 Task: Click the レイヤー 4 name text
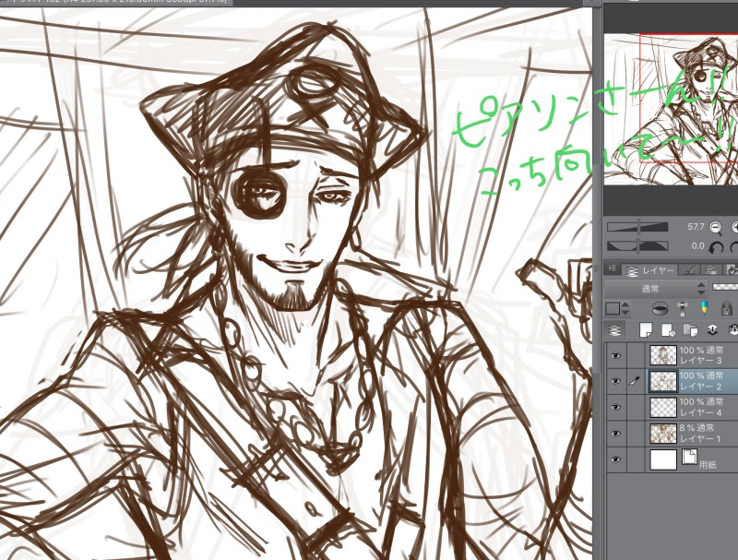tap(701, 412)
